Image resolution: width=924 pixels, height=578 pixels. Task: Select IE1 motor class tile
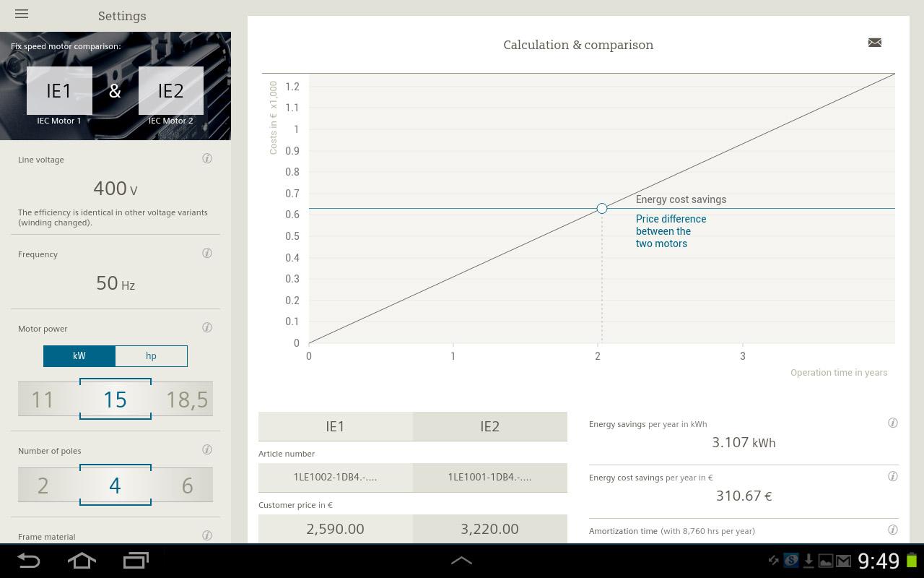point(59,90)
